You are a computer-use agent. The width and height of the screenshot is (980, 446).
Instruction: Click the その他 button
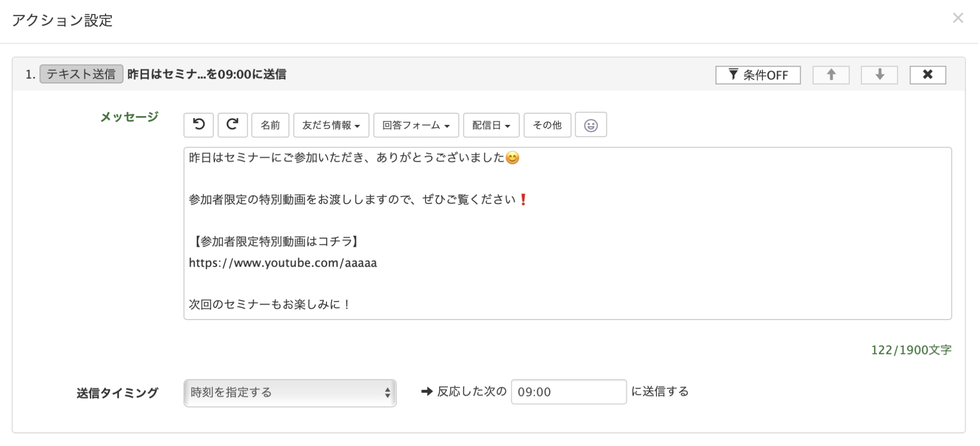547,125
